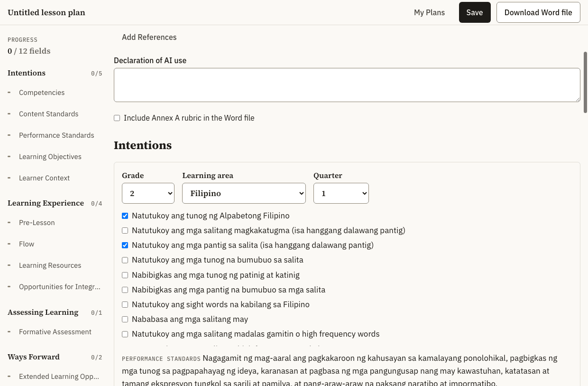Jump to Learning Resources in sidebar
Image resolution: width=588 pixels, height=386 pixels.
[x=50, y=265]
